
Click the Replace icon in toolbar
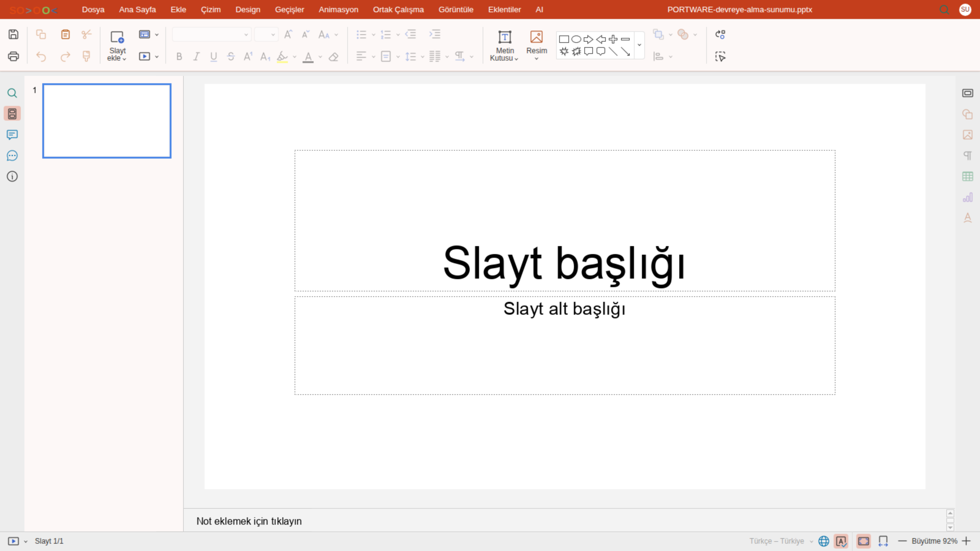[720, 34]
